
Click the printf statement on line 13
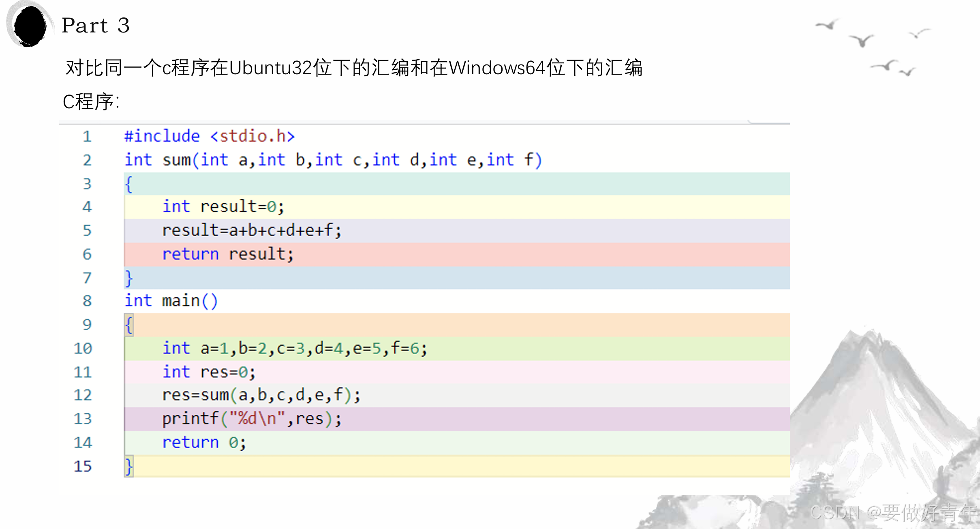click(251, 419)
